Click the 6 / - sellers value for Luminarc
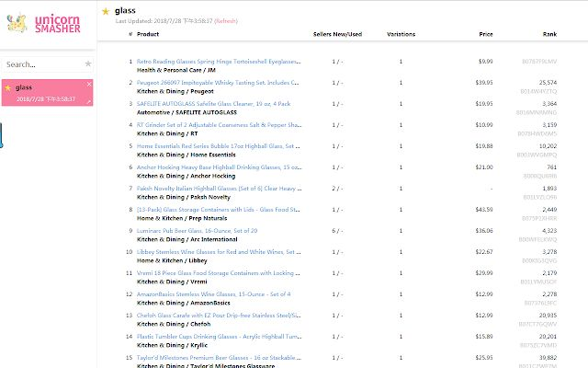588x368 pixels. pyautogui.click(x=337, y=231)
